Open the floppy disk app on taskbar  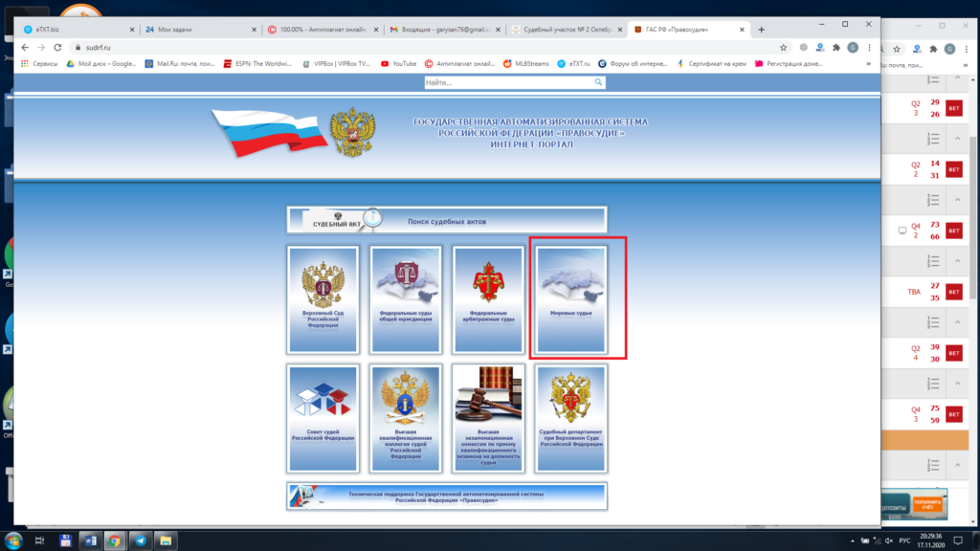[x=65, y=540]
